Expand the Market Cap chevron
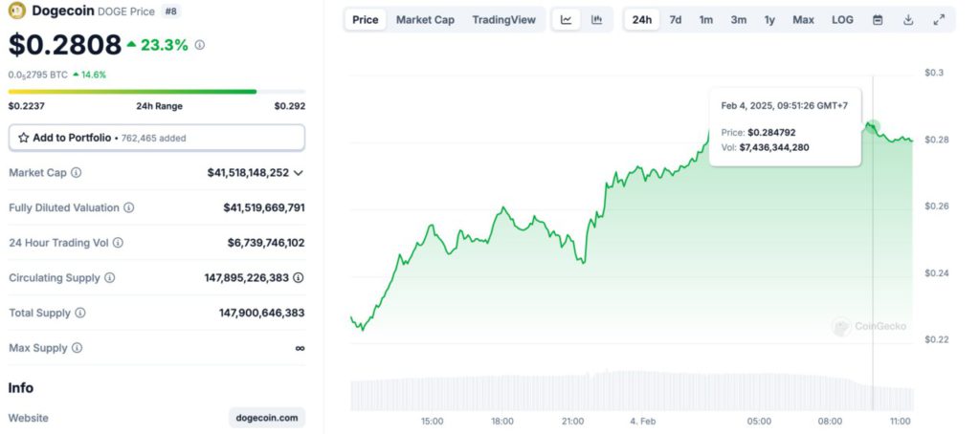Viewport: 980px width, 434px height. [299, 173]
